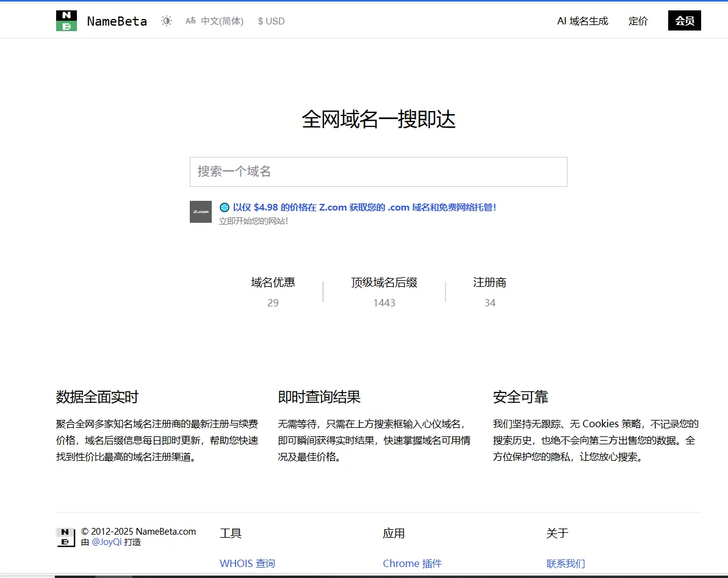
Task: Open AI 域名生成 page
Action: pyautogui.click(x=582, y=21)
